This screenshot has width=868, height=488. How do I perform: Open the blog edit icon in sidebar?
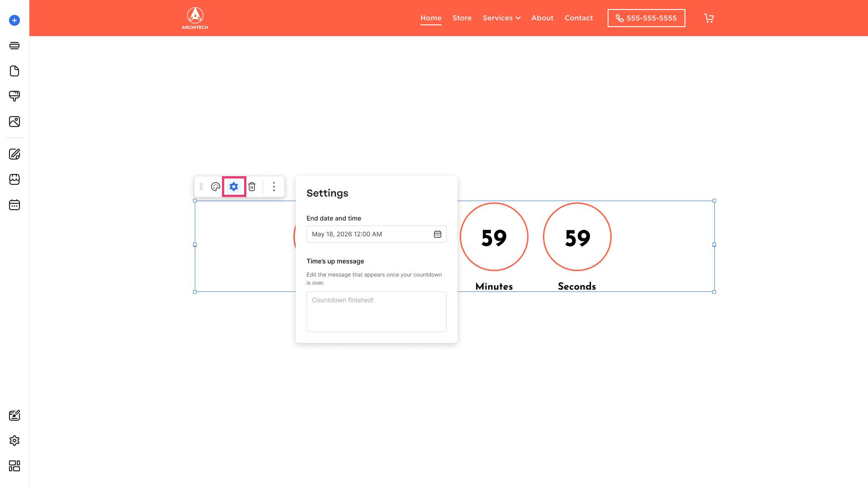tap(14, 154)
